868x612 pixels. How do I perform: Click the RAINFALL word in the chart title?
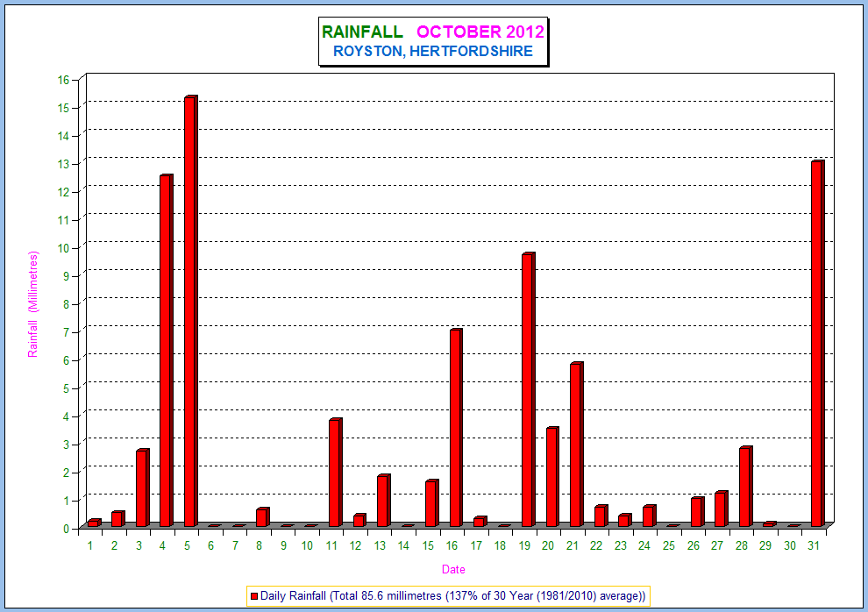(x=362, y=32)
